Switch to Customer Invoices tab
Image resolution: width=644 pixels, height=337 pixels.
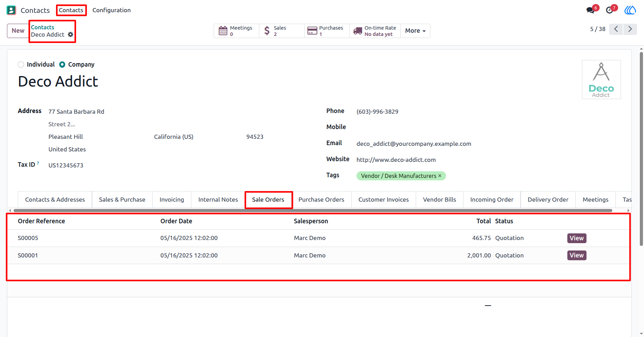[x=384, y=200]
